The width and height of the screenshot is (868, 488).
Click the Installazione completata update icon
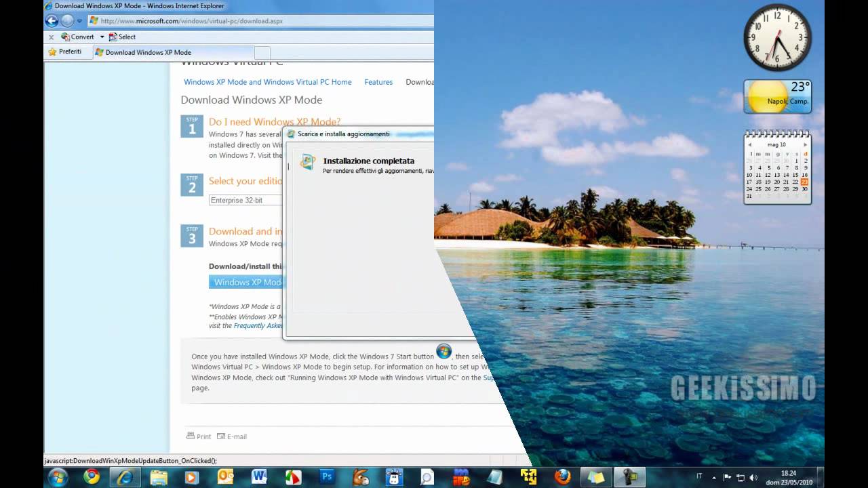coord(308,161)
